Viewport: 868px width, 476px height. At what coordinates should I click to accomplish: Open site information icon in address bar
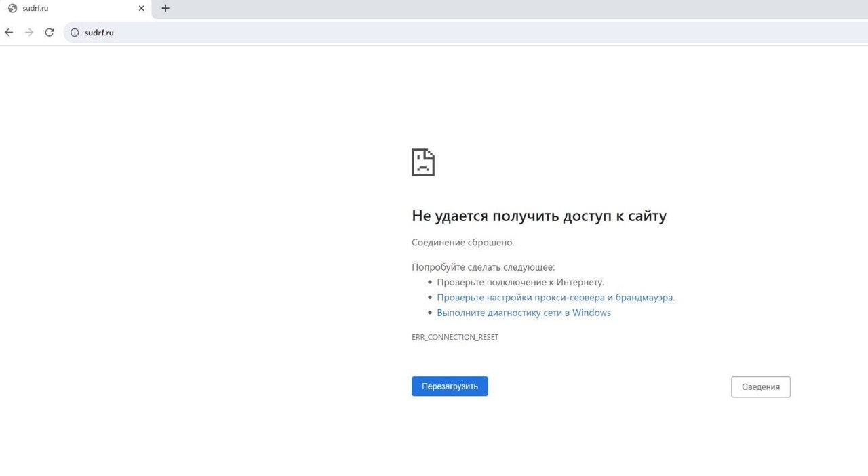tap(75, 33)
